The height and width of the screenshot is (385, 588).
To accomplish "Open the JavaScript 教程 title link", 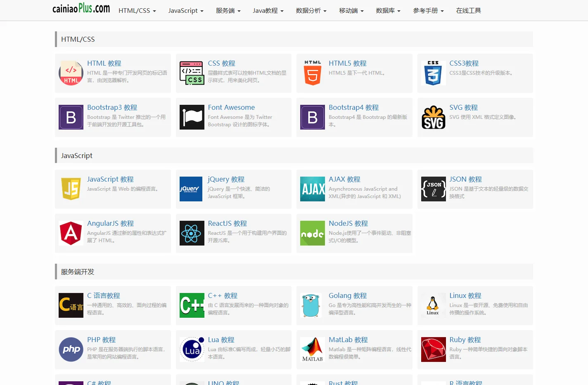I will (x=110, y=179).
